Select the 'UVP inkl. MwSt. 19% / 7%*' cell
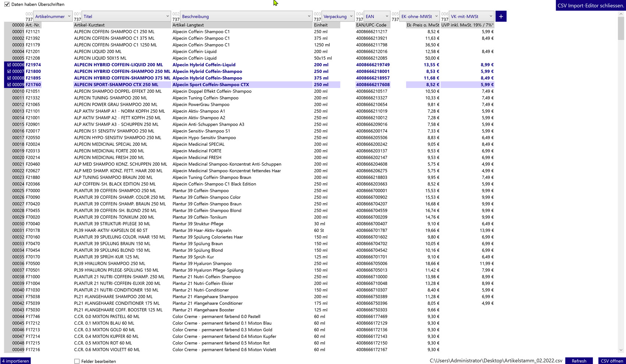626x364 pixels. click(467, 25)
